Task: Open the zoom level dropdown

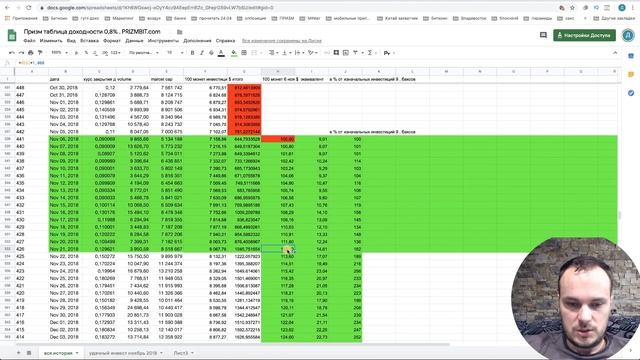Action: pos(60,53)
